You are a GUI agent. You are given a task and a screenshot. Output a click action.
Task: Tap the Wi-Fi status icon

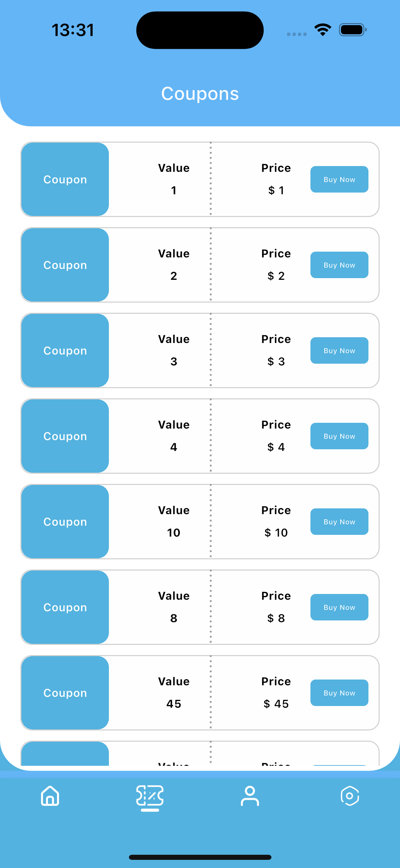tap(323, 30)
